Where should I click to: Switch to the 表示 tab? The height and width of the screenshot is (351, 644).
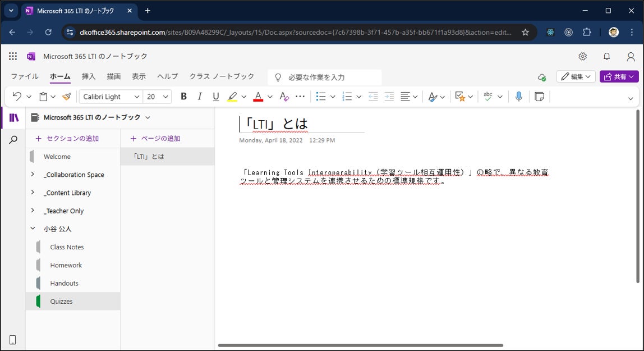139,76
